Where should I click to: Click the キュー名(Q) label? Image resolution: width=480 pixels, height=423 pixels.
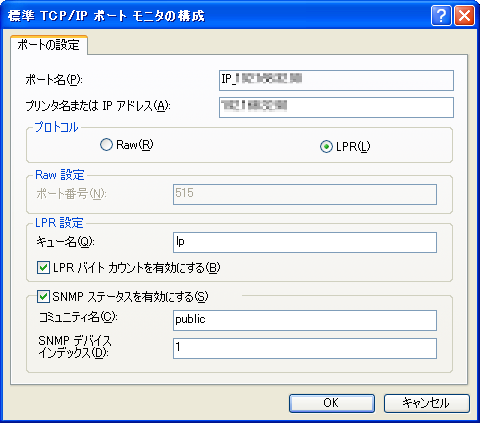(65, 242)
